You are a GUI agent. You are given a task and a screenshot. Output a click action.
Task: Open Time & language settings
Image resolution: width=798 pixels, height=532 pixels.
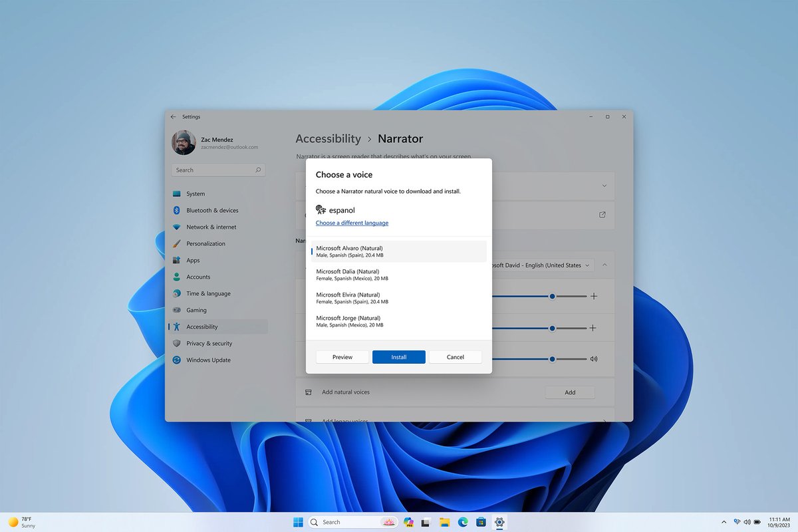[177, 293]
